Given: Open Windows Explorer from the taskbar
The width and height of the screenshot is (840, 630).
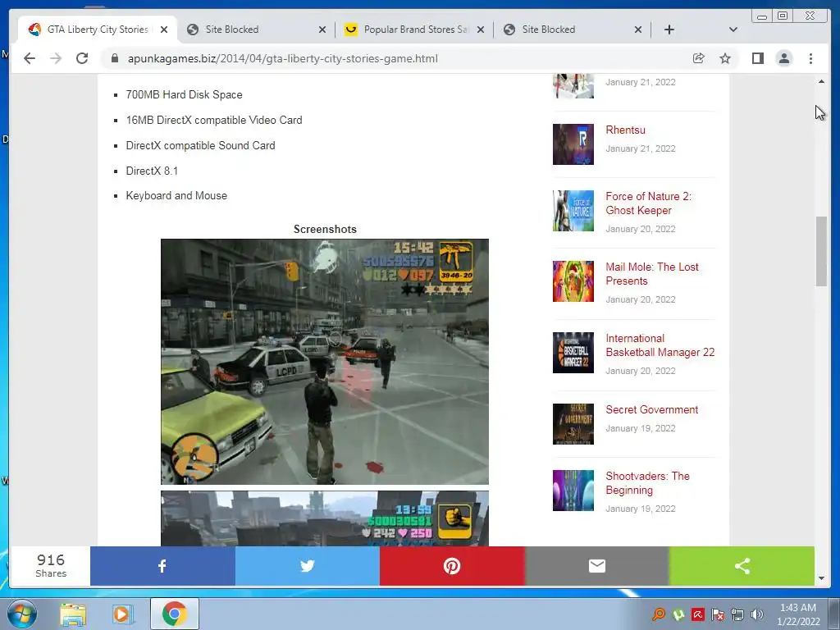Looking at the screenshot, I should coord(73,614).
